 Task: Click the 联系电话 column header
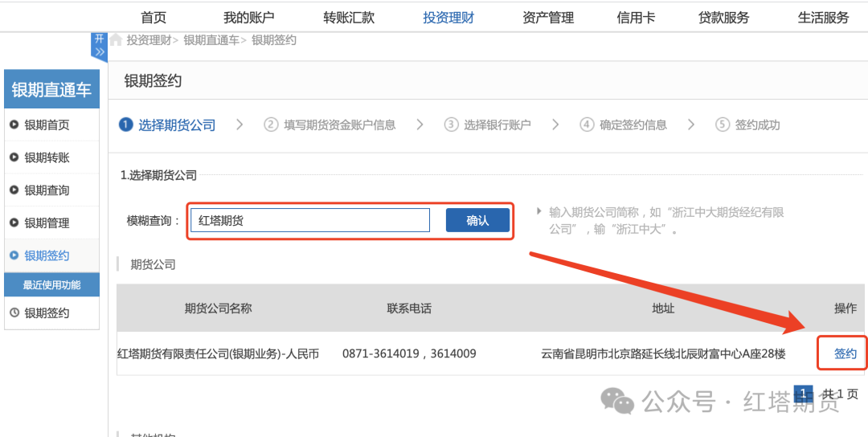click(409, 308)
